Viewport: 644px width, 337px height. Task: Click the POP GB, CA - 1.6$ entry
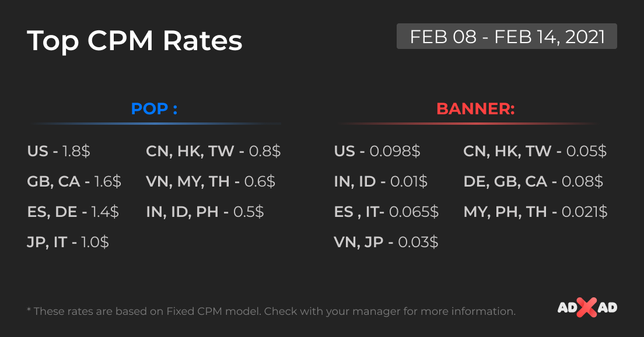(x=74, y=181)
